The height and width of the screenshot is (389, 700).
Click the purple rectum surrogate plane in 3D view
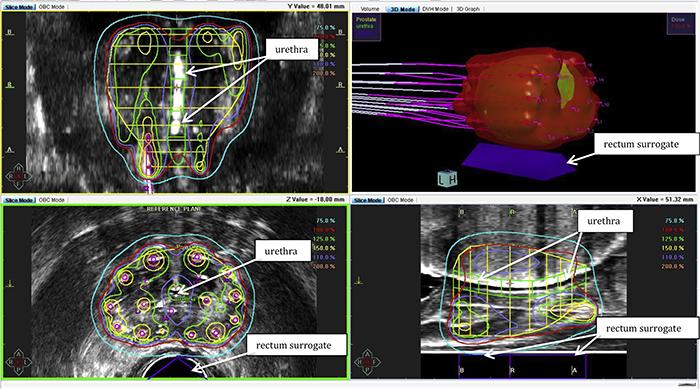[518, 162]
